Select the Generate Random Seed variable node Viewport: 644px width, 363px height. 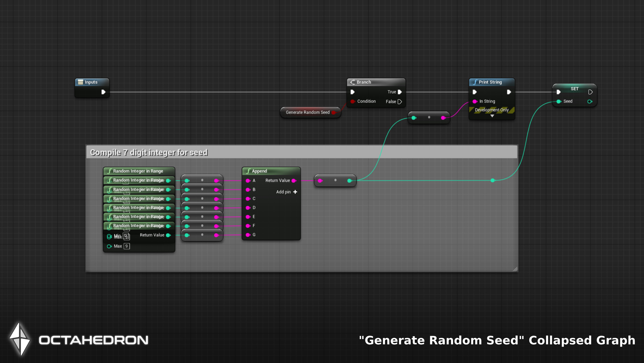point(310,112)
